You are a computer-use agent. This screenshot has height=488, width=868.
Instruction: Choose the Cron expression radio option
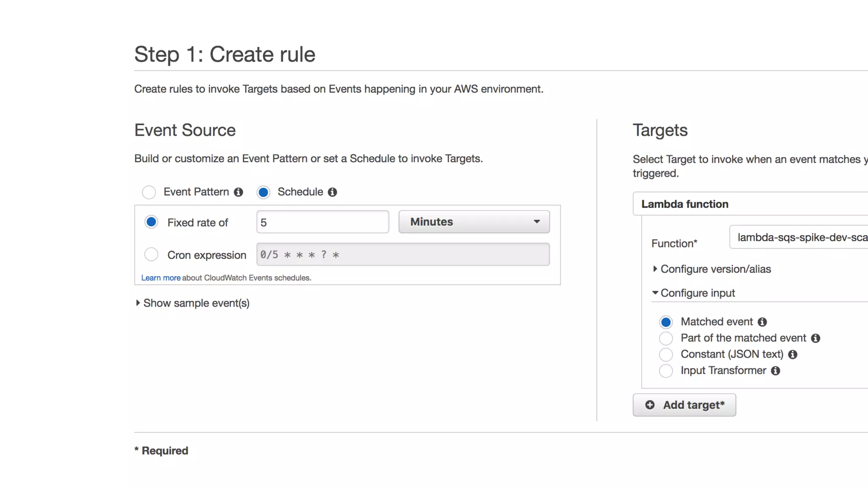tap(151, 255)
